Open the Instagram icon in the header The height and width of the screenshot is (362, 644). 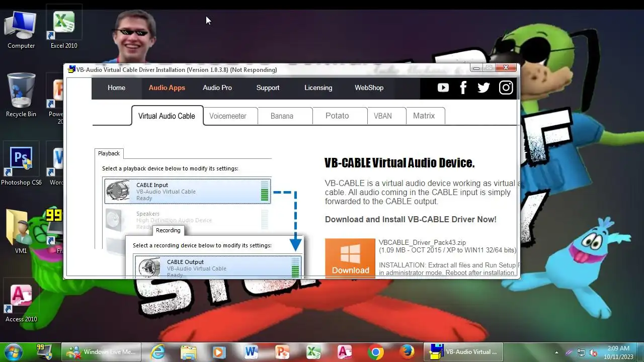pyautogui.click(x=506, y=87)
